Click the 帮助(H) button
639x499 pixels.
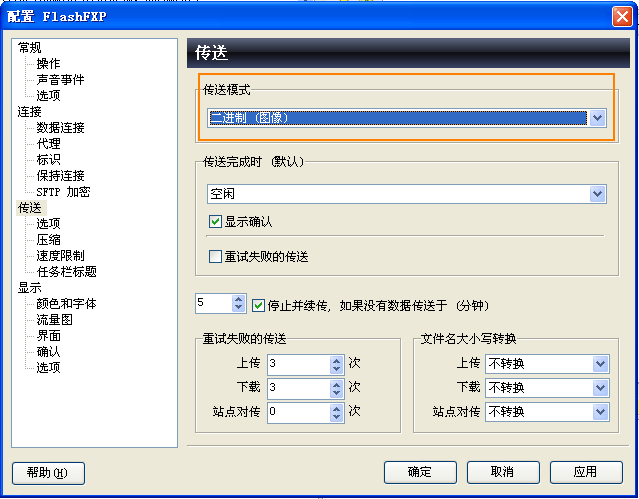coord(48,473)
